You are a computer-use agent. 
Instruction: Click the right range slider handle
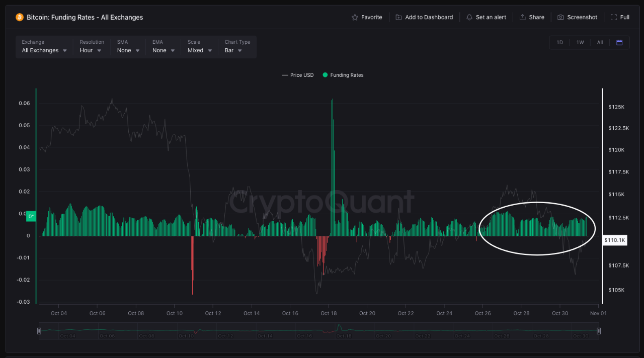pos(599,331)
